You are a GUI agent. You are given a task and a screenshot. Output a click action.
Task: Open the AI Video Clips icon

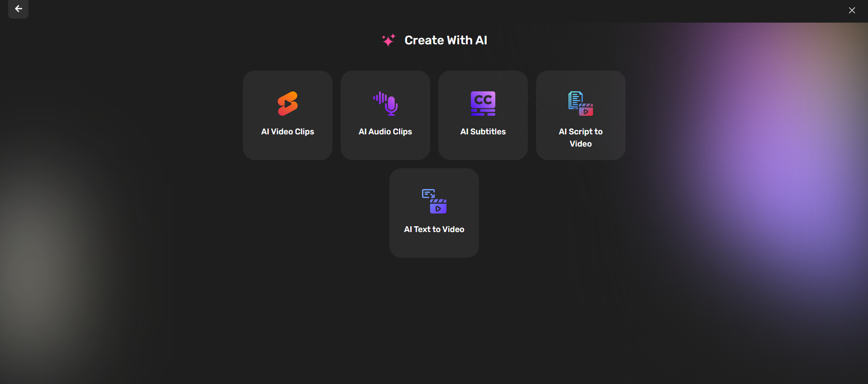pos(288,104)
